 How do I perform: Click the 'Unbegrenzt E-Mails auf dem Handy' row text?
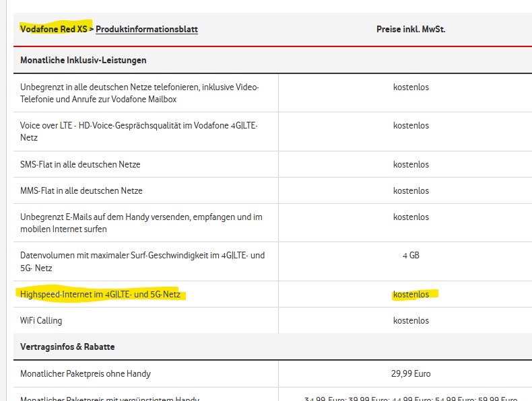tap(141, 223)
